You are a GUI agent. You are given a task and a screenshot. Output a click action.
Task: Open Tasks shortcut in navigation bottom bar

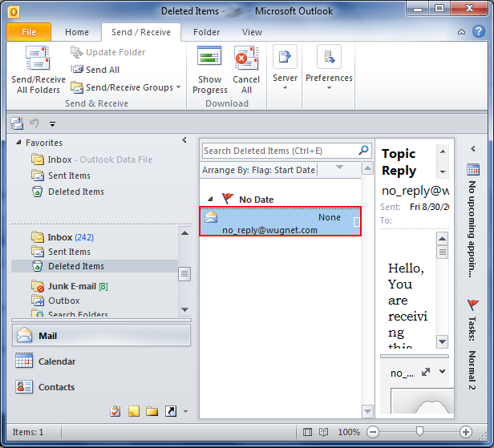tap(115, 411)
